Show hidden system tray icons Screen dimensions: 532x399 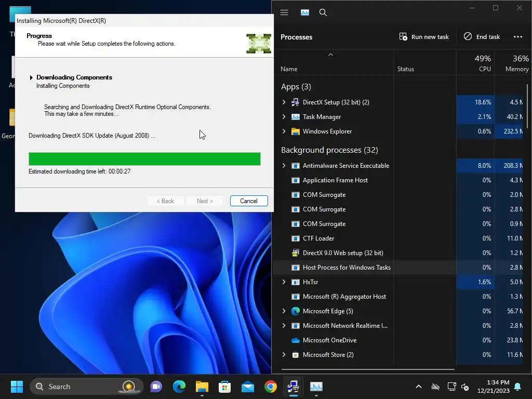point(419,387)
